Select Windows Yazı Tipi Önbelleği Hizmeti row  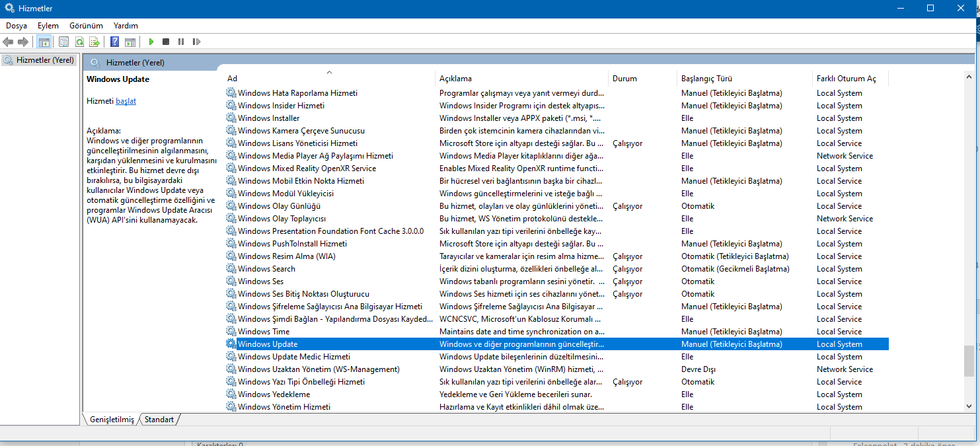click(x=556, y=382)
